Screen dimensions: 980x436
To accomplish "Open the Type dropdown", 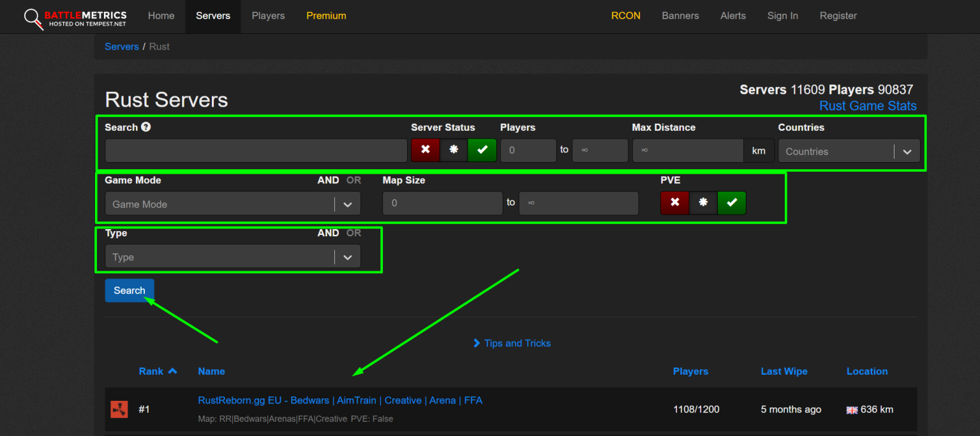I will [x=233, y=257].
